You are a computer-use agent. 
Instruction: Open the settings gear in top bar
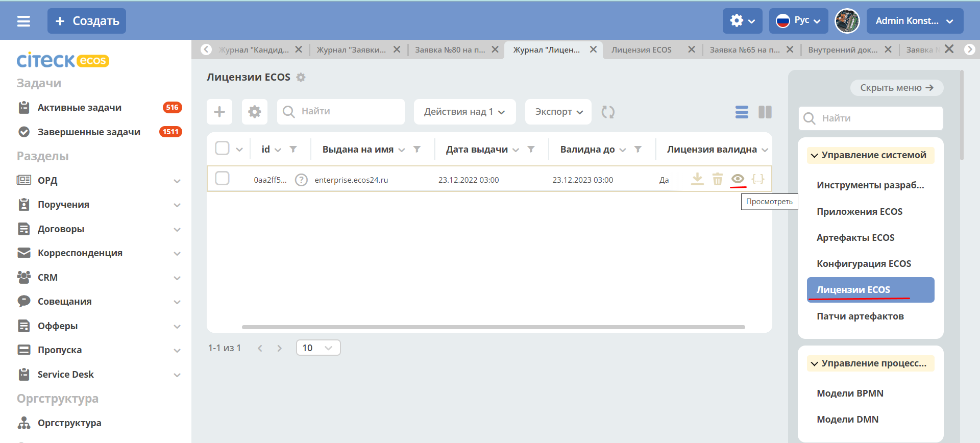click(x=742, y=21)
